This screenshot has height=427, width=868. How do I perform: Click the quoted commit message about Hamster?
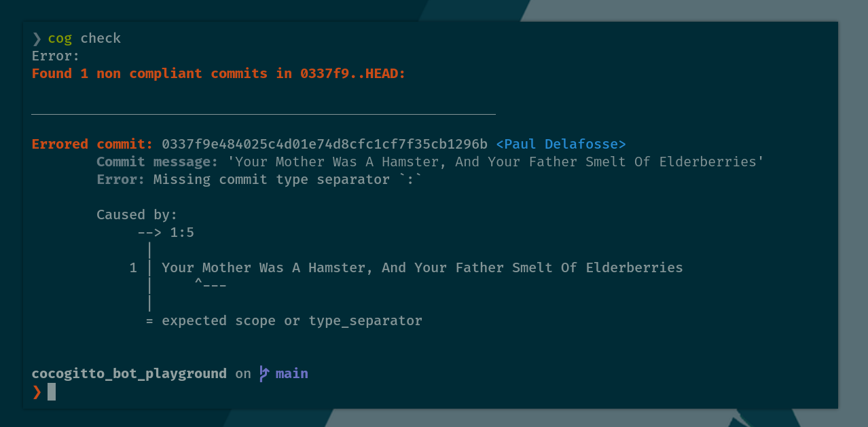pyautogui.click(x=495, y=162)
